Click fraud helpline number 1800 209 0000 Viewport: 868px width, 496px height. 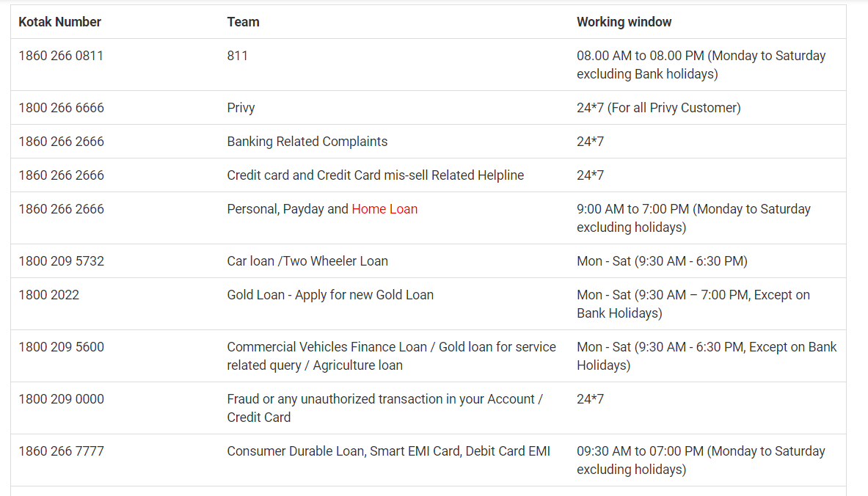pyautogui.click(x=62, y=399)
